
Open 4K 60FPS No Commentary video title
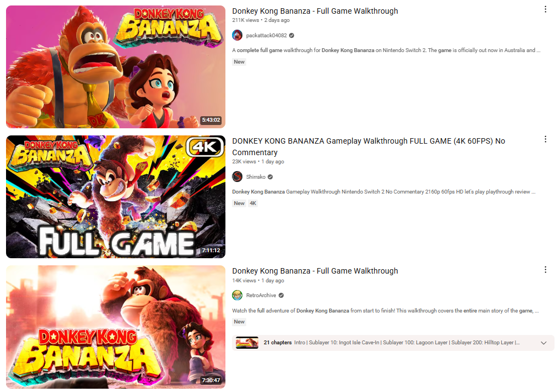pos(369,147)
